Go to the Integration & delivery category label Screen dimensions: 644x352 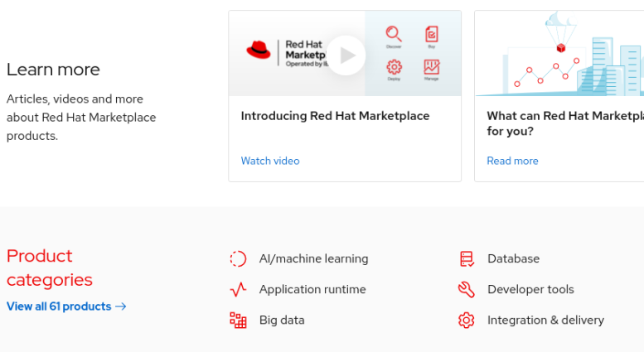point(545,321)
